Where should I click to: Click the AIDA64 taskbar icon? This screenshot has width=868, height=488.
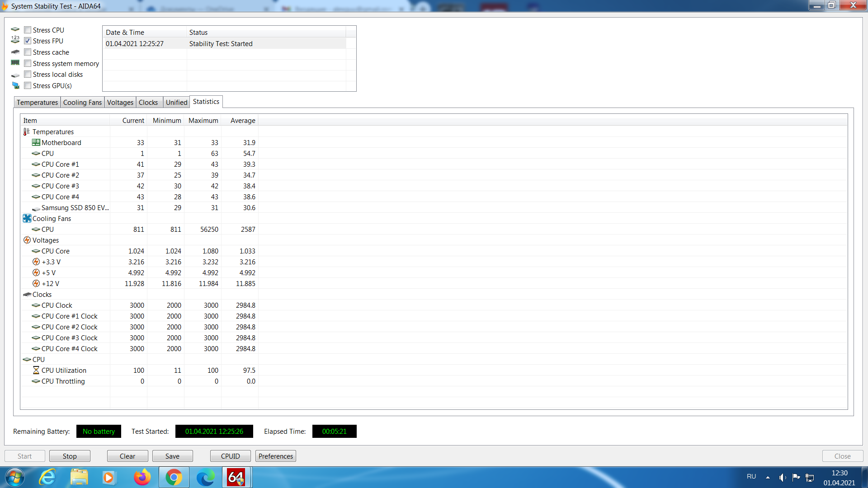pyautogui.click(x=236, y=477)
